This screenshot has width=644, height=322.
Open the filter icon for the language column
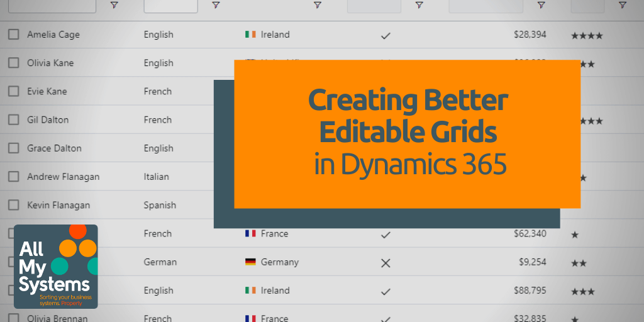tap(216, 5)
